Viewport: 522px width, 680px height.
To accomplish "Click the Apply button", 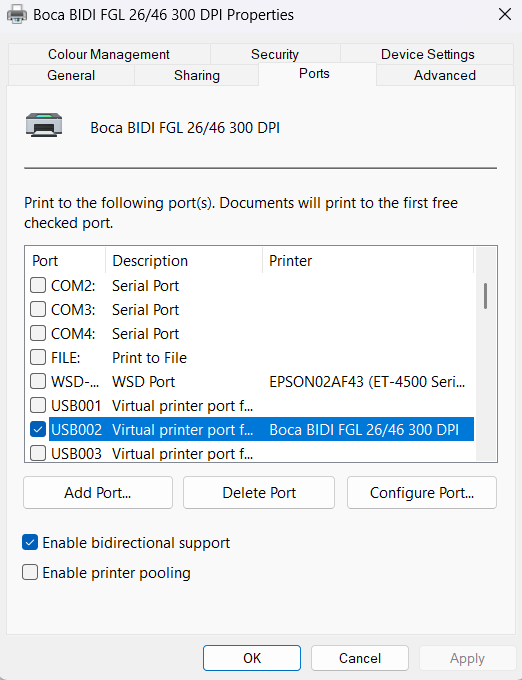I will point(467,658).
